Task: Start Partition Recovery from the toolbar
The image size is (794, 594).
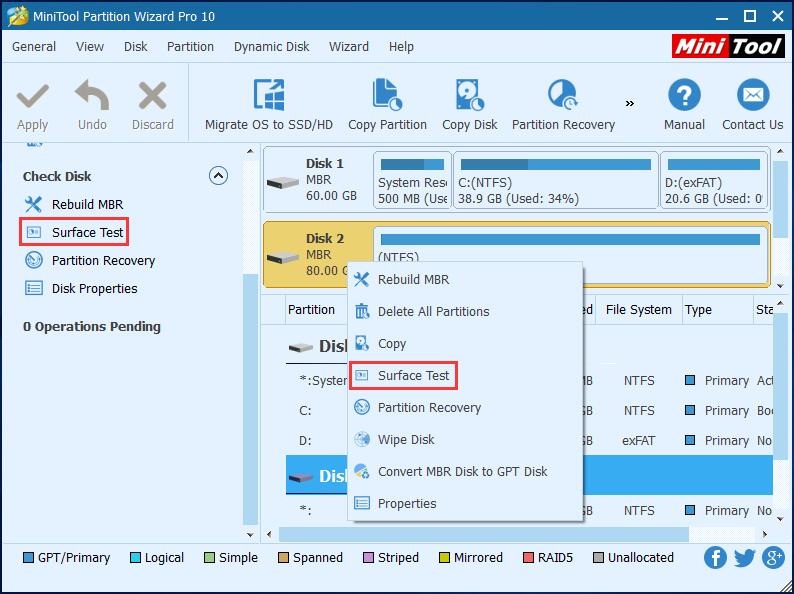Action: click(x=563, y=105)
